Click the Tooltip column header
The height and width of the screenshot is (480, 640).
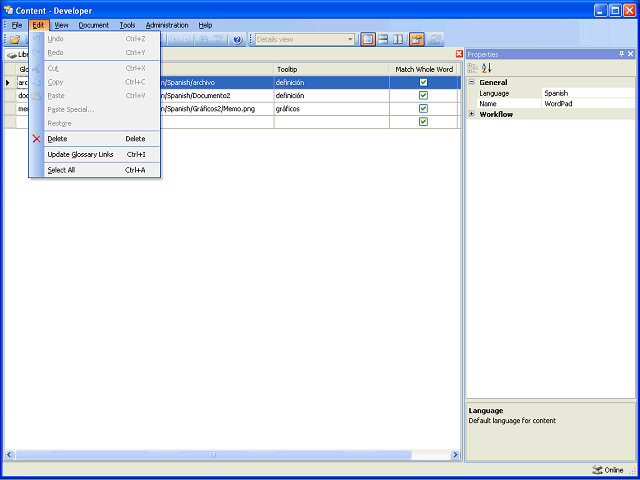click(x=331, y=69)
